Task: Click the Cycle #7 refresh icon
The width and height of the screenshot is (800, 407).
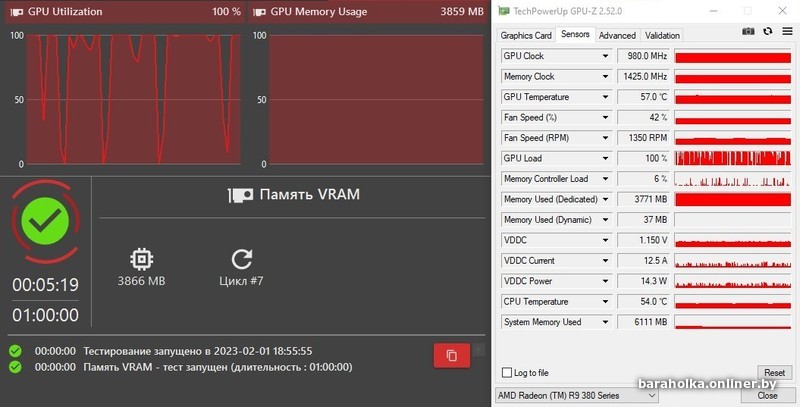Action: [x=242, y=260]
